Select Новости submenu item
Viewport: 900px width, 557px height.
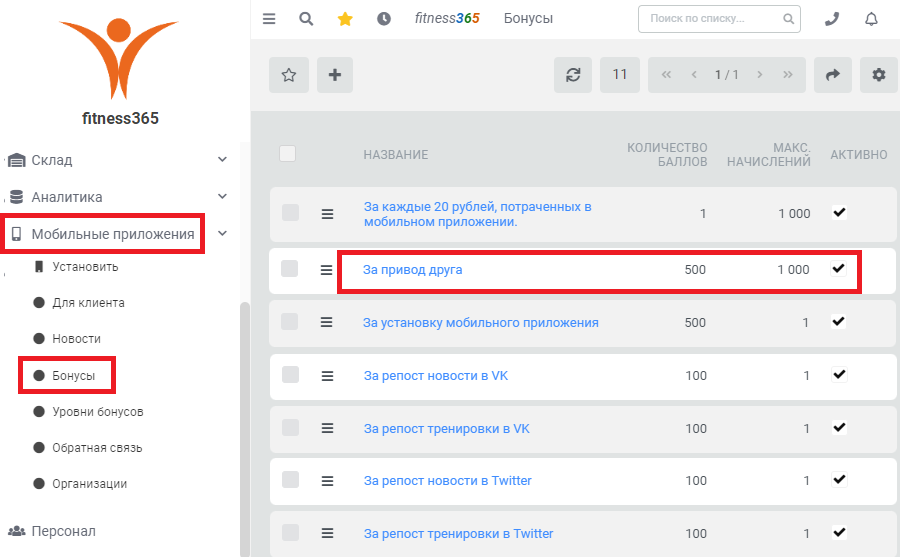click(76, 339)
